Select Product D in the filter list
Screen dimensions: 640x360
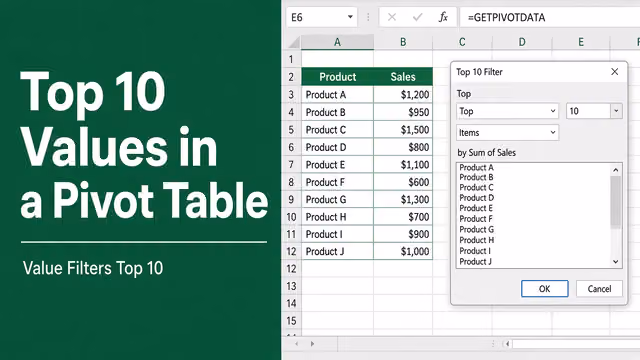coord(476,198)
